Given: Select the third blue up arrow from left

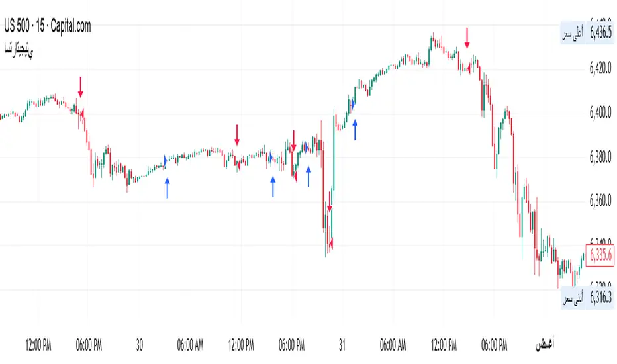Looking at the screenshot, I should [x=308, y=176].
